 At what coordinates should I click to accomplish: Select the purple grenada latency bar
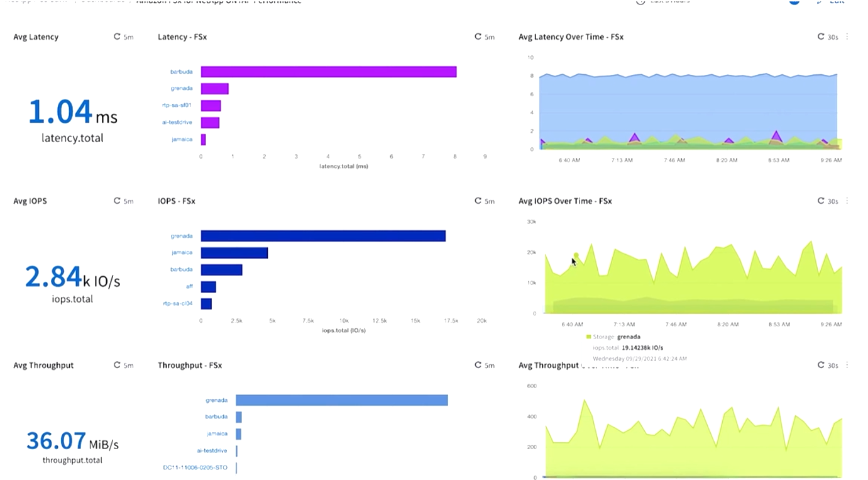pyautogui.click(x=215, y=89)
